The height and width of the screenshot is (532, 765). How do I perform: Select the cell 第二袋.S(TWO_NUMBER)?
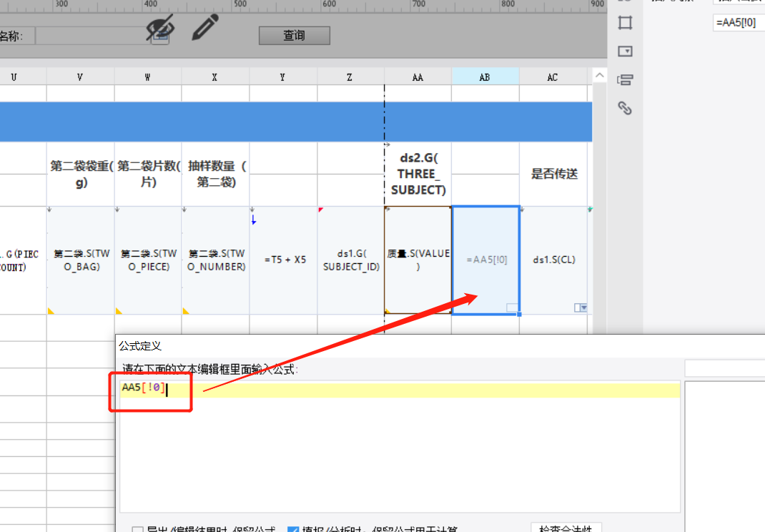(x=215, y=260)
